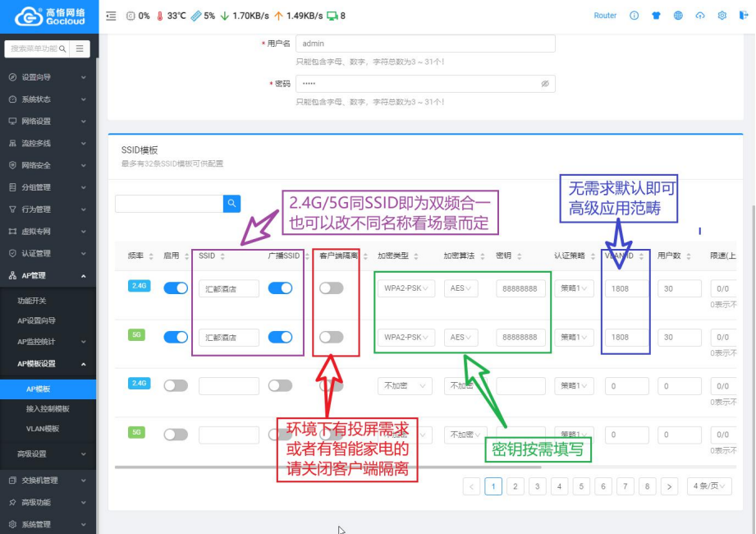Click the globe language icon
Viewport: 756px width, 534px height.
678,16
